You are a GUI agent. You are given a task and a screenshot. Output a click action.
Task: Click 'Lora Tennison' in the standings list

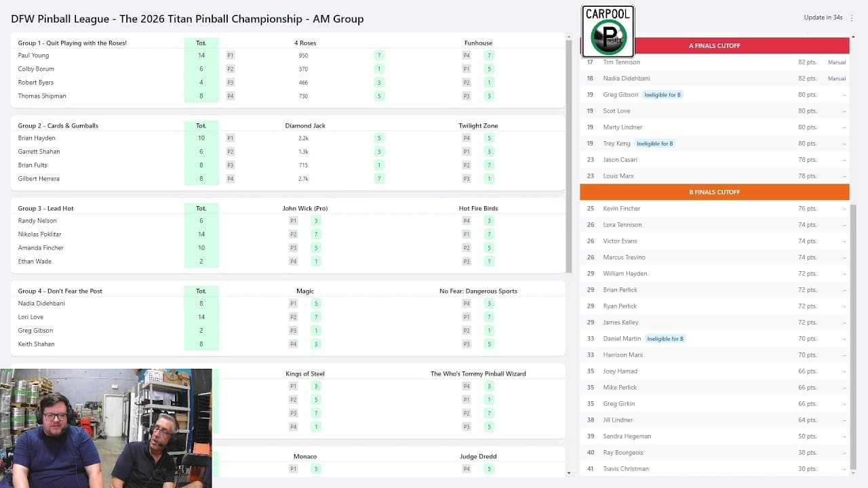pos(623,225)
